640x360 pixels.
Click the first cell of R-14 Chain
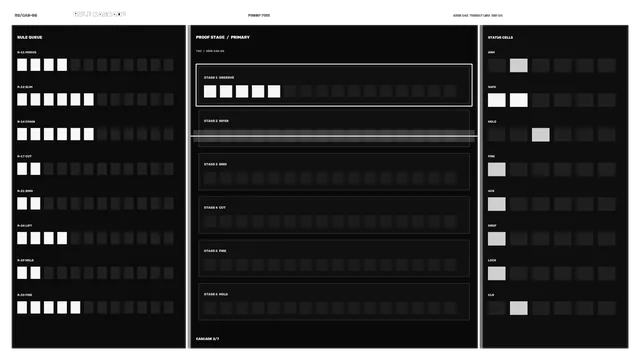[22, 134]
